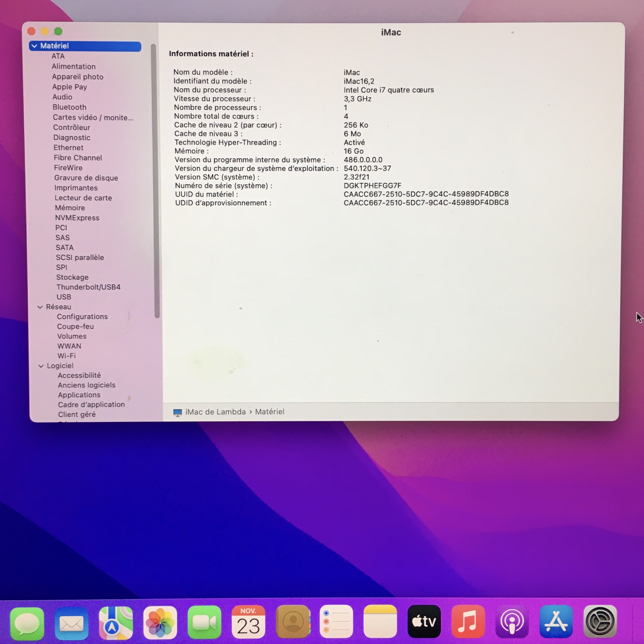Open Anciens logiciels entry
Image resolution: width=644 pixels, height=644 pixels.
87,385
